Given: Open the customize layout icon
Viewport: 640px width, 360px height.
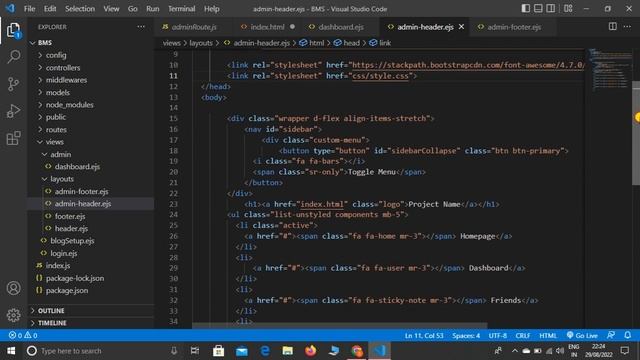Looking at the screenshot, I should point(568,9).
